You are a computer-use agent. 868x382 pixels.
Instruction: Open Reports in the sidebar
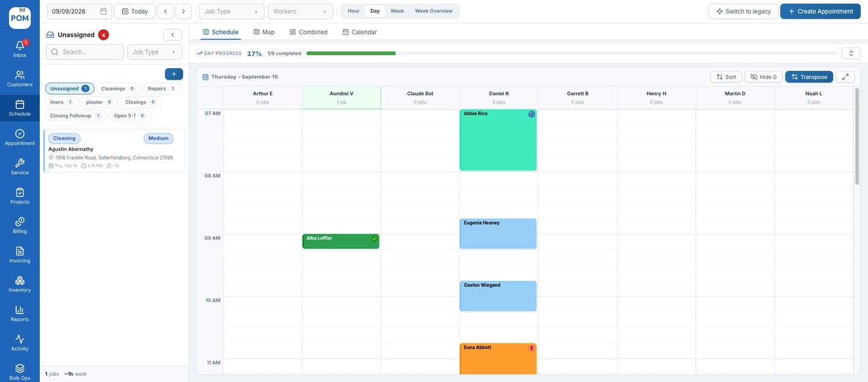[20, 314]
